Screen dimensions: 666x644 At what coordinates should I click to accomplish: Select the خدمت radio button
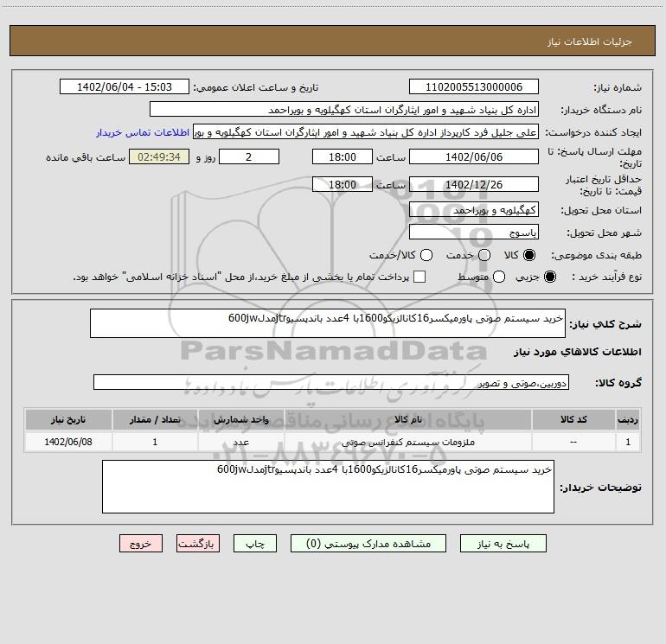tap(484, 255)
